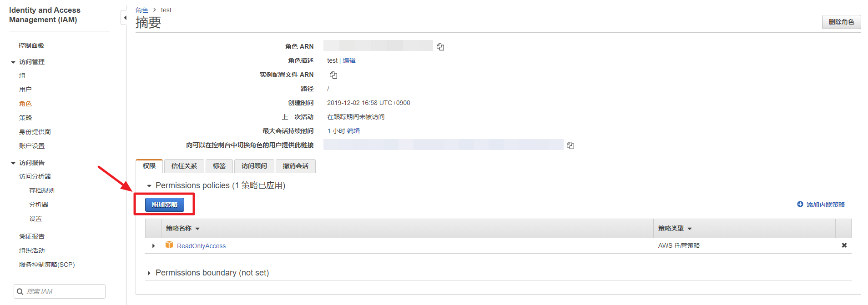The height and width of the screenshot is (305, 868).
Task: Switch to the 信任关系 tab
Action: [184, 166]
